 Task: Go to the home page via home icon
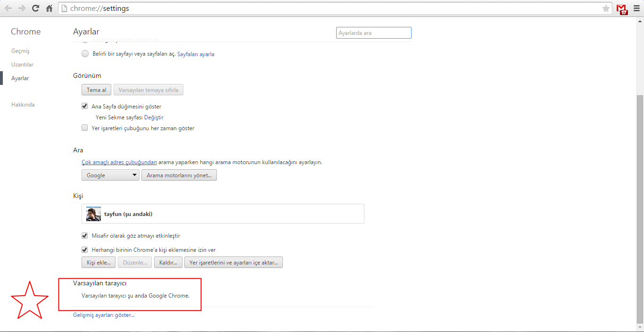point(49,8)
